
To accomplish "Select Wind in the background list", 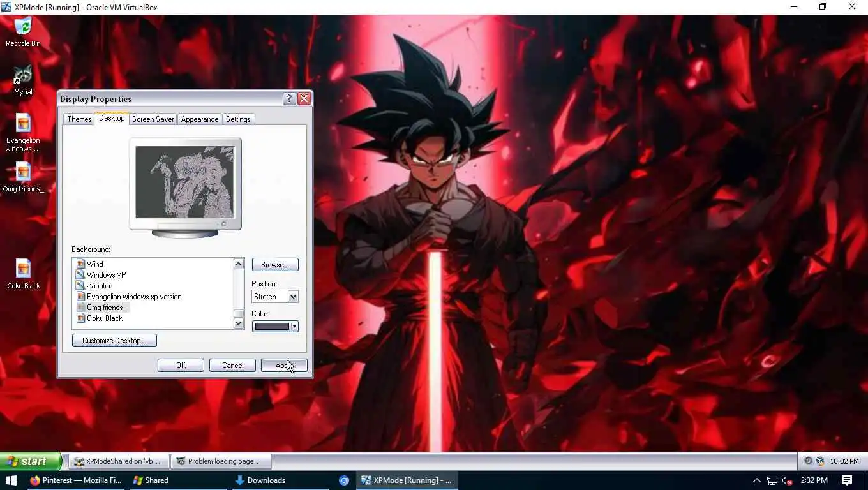I will coord(94,264).
